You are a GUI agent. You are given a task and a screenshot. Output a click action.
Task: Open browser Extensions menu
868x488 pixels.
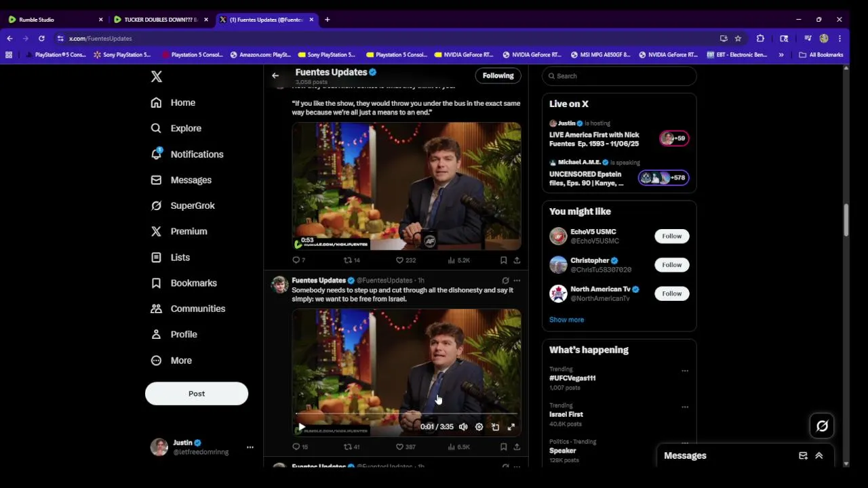(760, 39)
